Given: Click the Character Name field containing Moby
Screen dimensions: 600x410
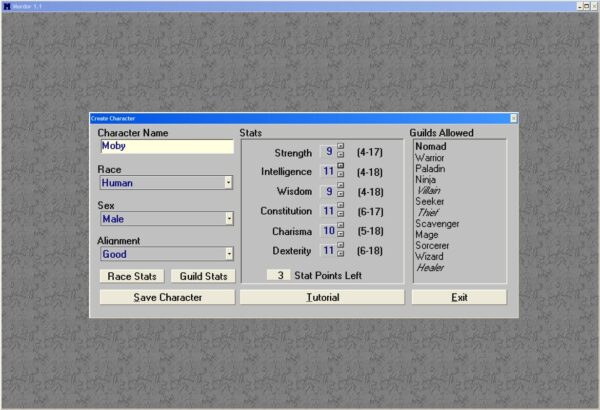Looking at the screenshot, I should tap(166, 146).
